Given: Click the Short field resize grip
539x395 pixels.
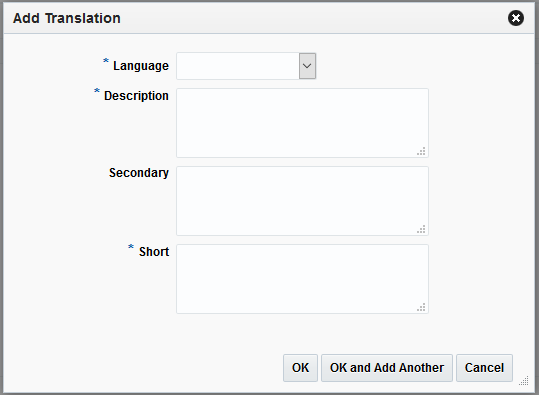Looking at the screenshot, I should 421,307.
